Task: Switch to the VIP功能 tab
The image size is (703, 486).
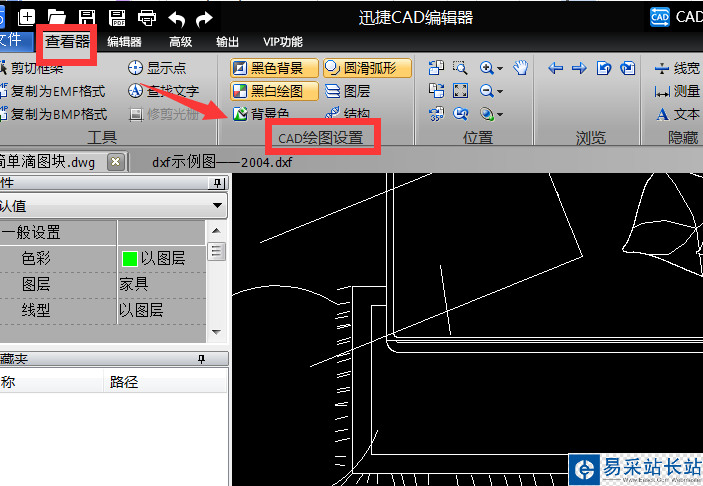Action: point(282,42)
